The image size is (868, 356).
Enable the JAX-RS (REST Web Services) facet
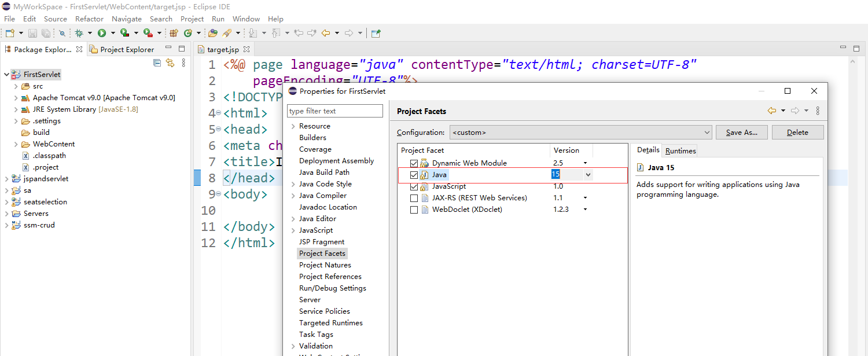(414, 198)
